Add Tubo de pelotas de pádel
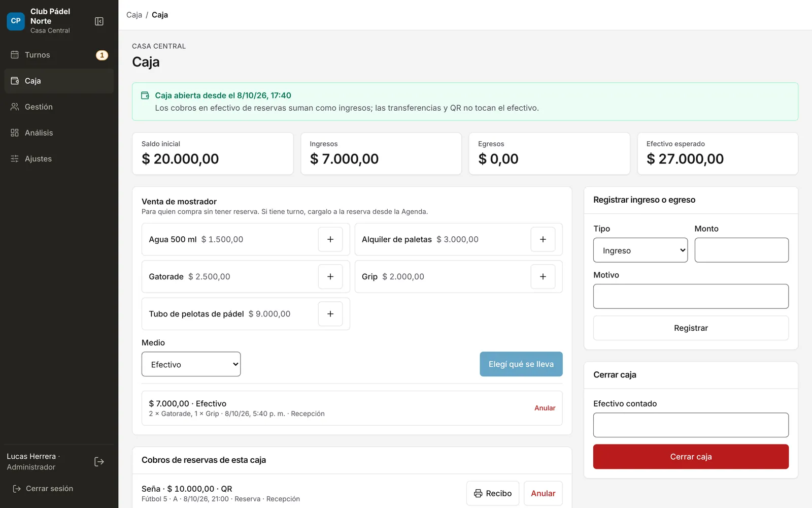The height and width of the screenshot is (508, 812). click(x=330, y=314)
